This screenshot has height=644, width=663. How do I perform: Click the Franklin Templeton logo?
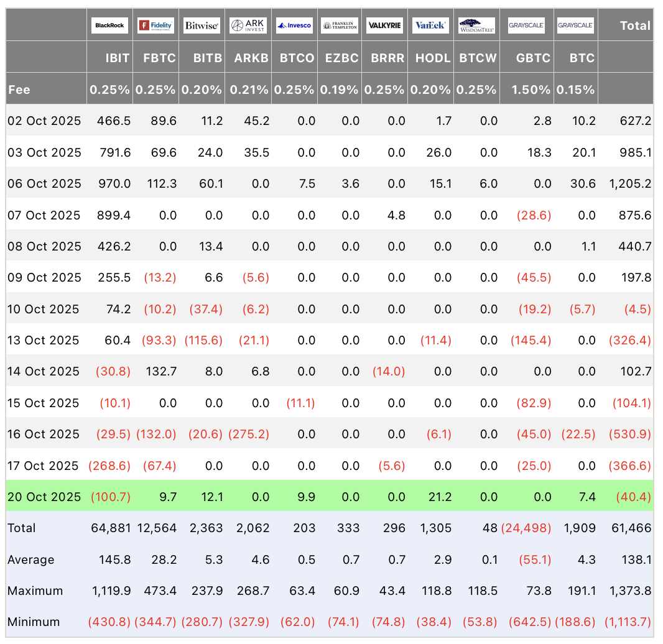[340, 25]
